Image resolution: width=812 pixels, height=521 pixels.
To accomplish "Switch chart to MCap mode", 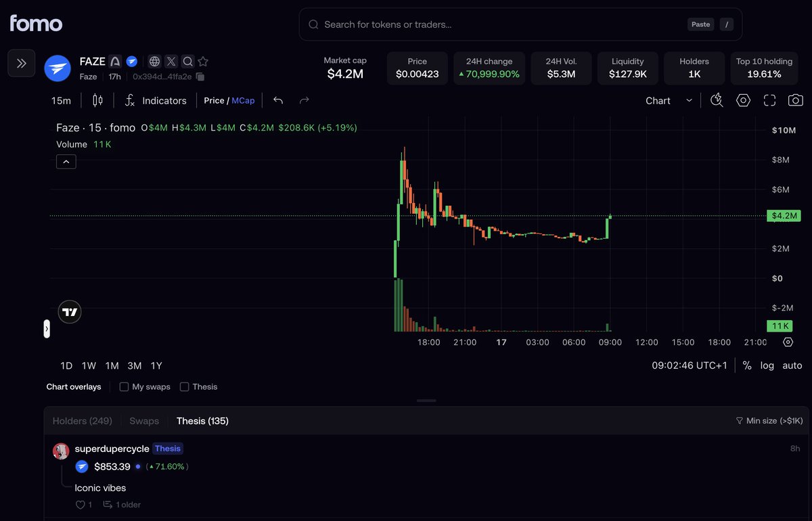I will [243, 101].
